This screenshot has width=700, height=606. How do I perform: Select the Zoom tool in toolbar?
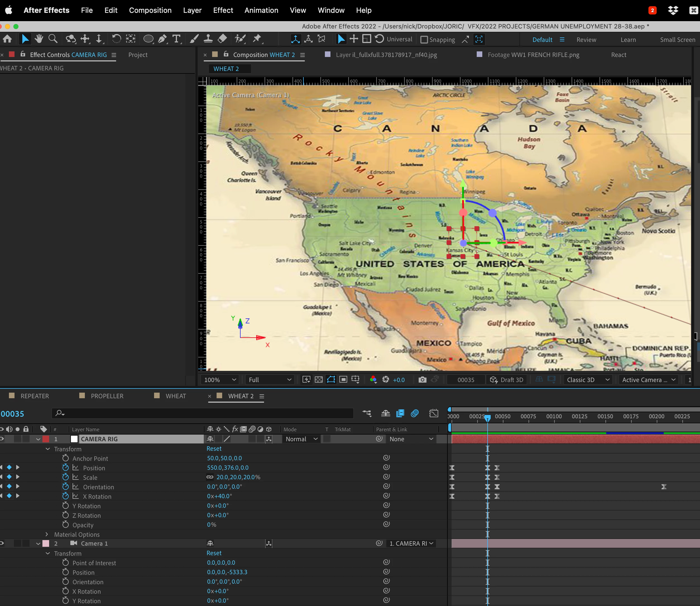coord(53,39)
